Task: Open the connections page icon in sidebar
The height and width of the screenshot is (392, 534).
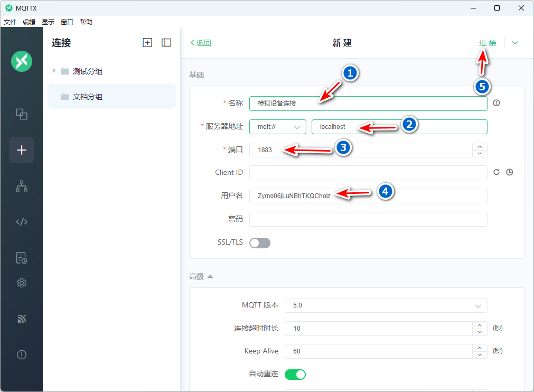Action: pos(22,114)
